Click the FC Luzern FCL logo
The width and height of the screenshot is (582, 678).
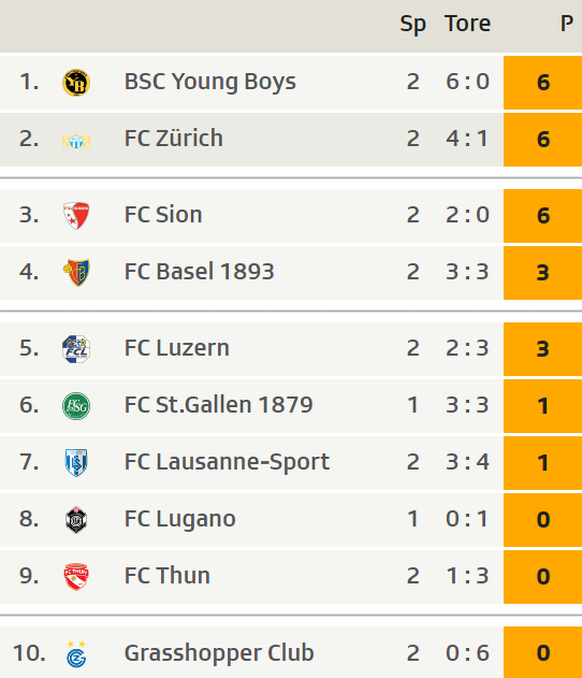76,349
